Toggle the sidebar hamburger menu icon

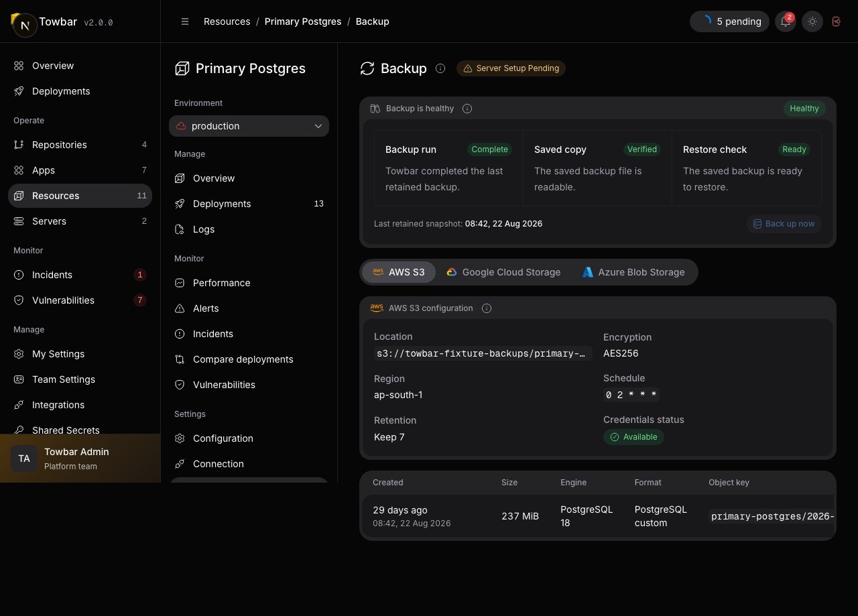coord(185,21)
